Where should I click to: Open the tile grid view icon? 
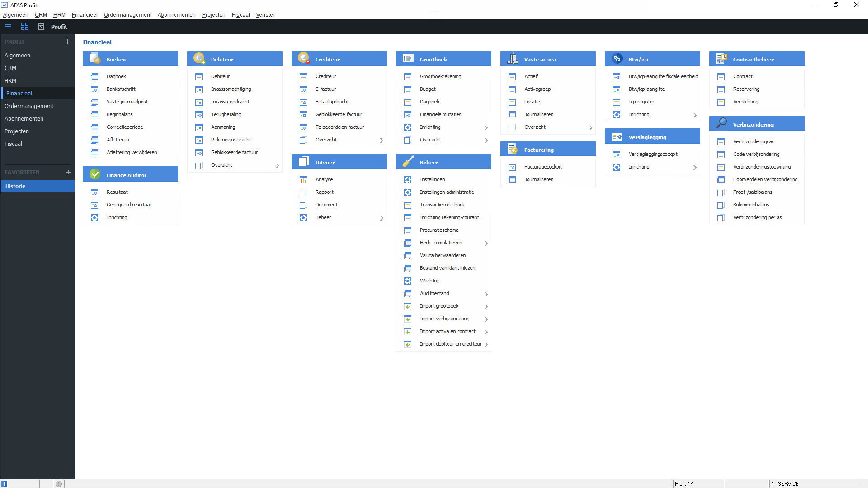point(25,26)
